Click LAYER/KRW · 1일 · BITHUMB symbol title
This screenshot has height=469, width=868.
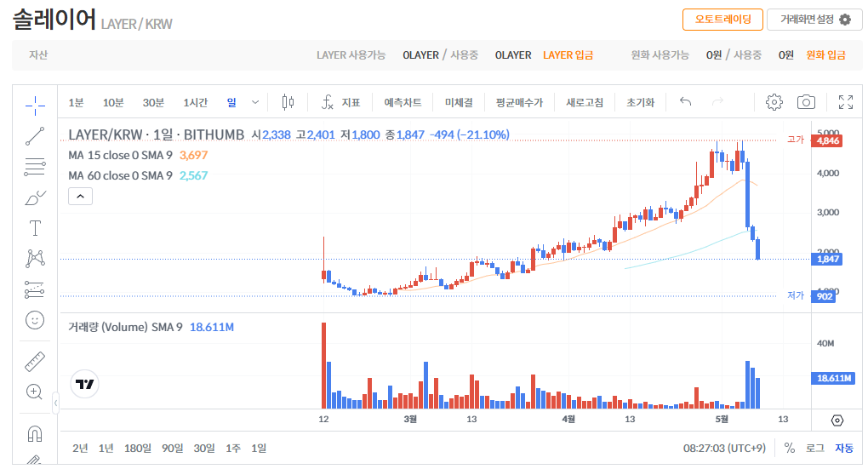[156, 134]
